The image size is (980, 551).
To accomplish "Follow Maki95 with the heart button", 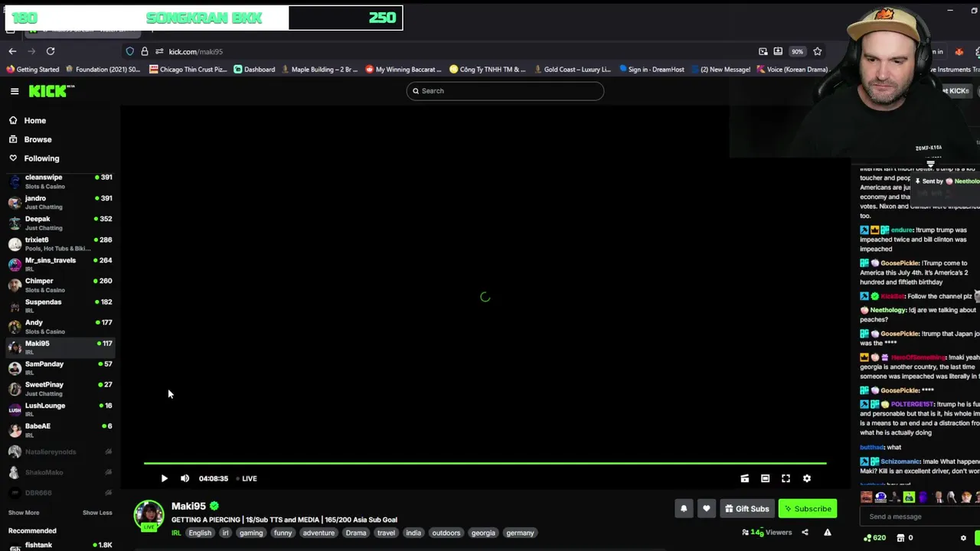I will tap(706, 509).
